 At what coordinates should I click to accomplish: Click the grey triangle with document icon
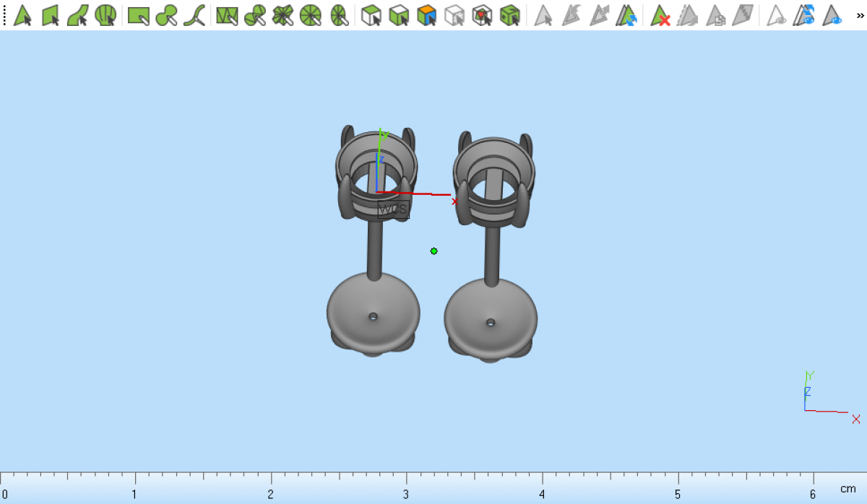pyautogui.click(x=715, y=15)
